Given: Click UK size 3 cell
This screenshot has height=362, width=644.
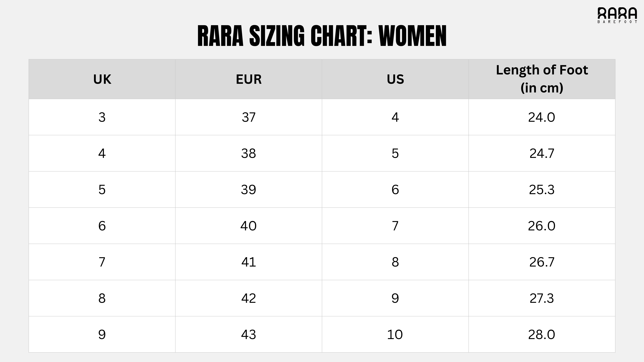Looking at the screenshot, I should (102, 117).
